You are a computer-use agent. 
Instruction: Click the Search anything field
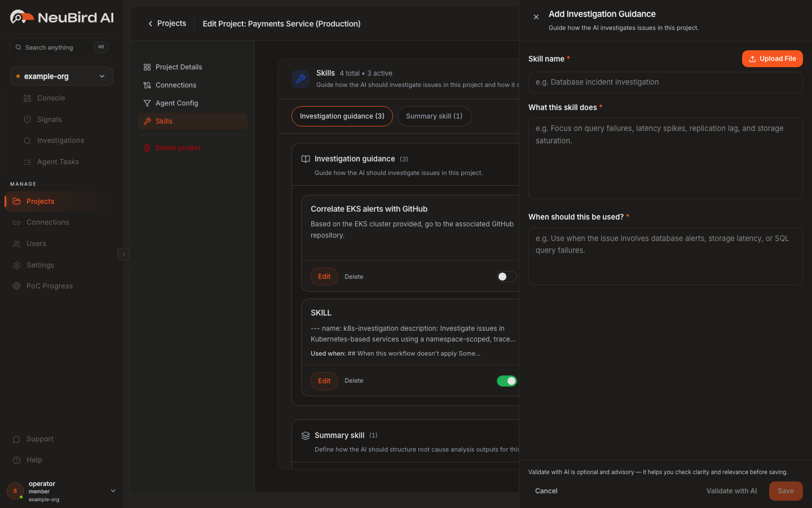pyautogui.click(x=61, y=47)
